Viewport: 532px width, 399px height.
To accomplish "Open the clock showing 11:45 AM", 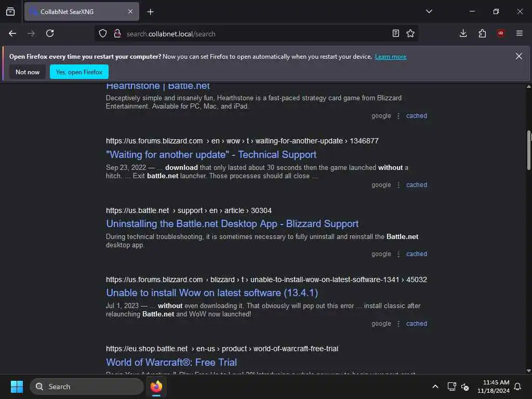I will click(494, 387).
